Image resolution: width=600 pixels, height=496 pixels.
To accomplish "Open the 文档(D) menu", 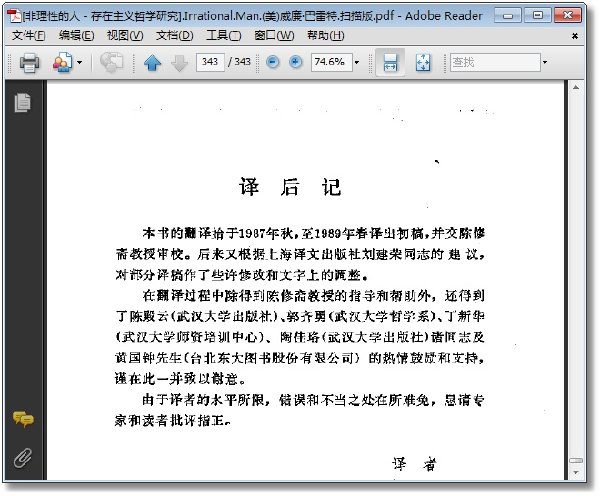I will 174,36.
